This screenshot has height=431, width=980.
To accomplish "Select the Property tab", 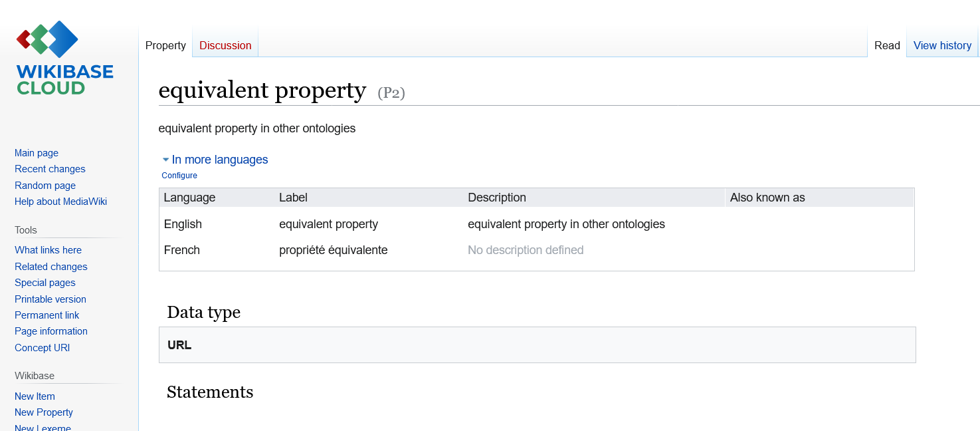I will [x=165, y=45].
